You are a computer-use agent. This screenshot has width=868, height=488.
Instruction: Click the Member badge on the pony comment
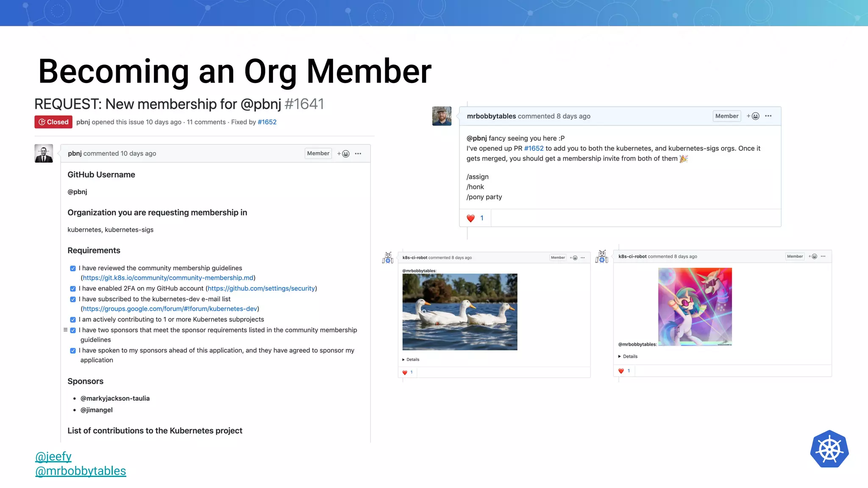[x=795, y=256]
